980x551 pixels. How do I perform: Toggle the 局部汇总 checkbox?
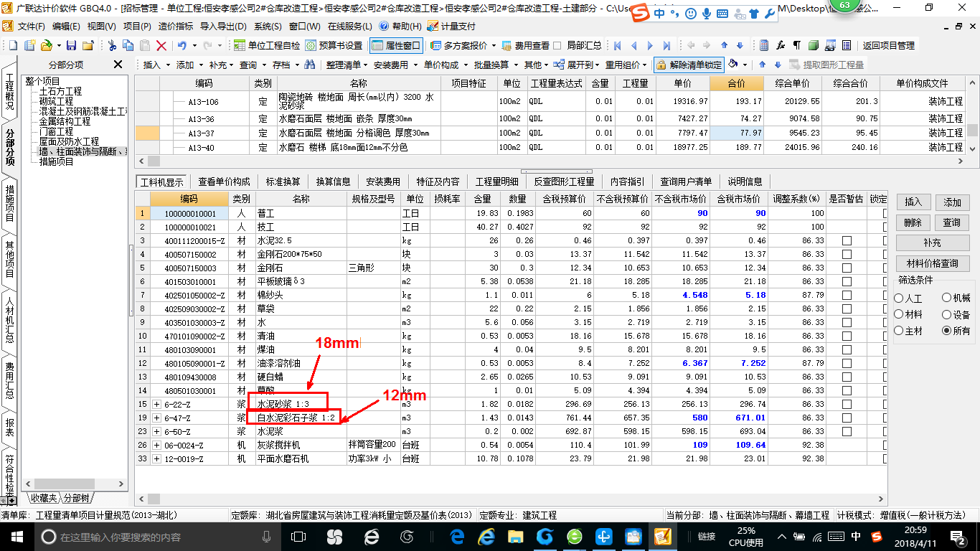[557, 45]
